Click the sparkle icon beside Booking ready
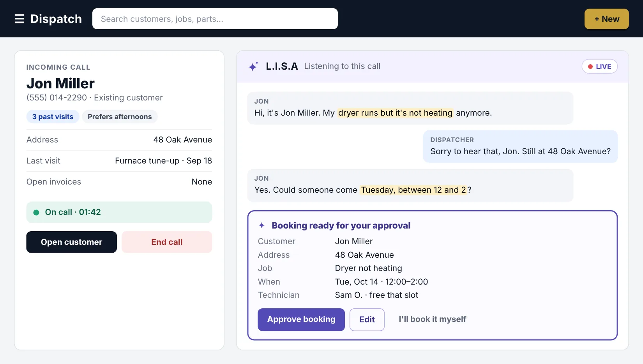The image size is (643, 364). 262,225
